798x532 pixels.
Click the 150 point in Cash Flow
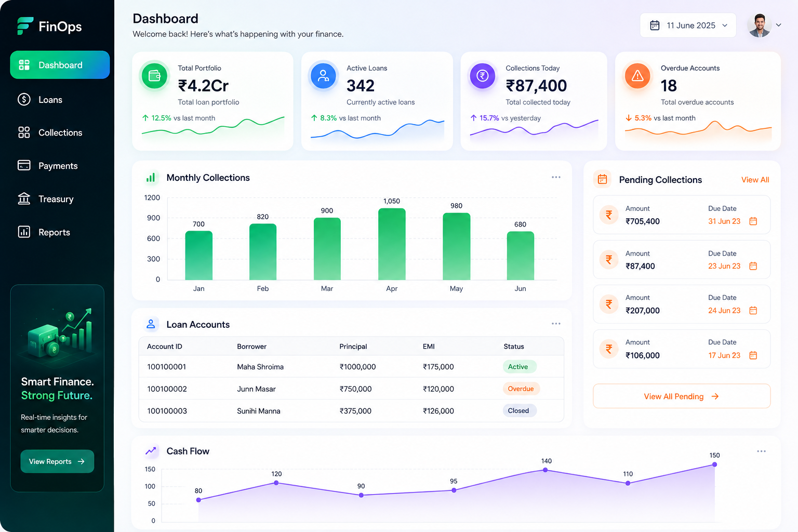(714, 464)
